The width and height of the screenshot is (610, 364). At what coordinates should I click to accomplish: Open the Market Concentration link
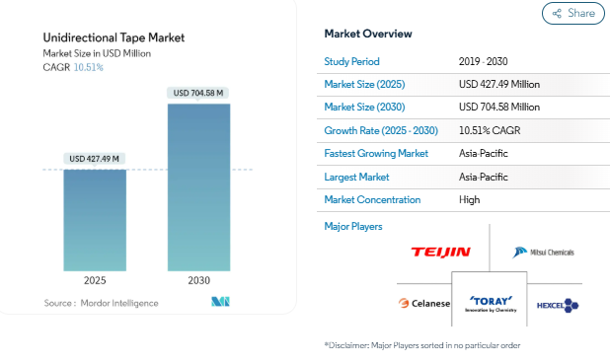[x=372, y=200]
